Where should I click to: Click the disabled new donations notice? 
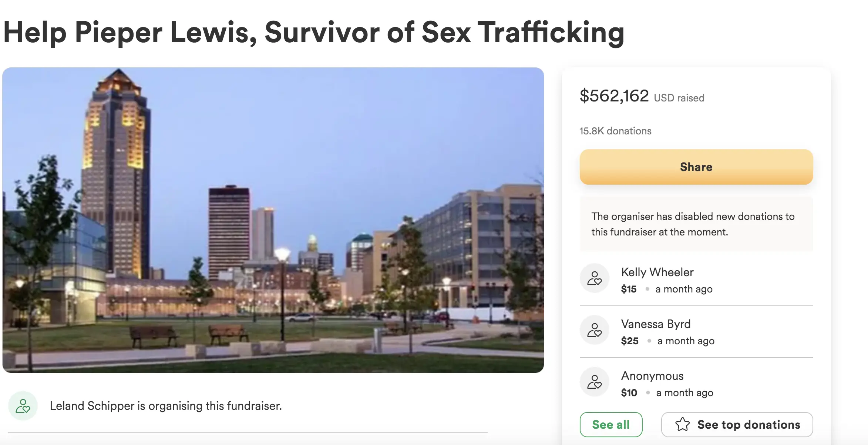coord(693,224)
